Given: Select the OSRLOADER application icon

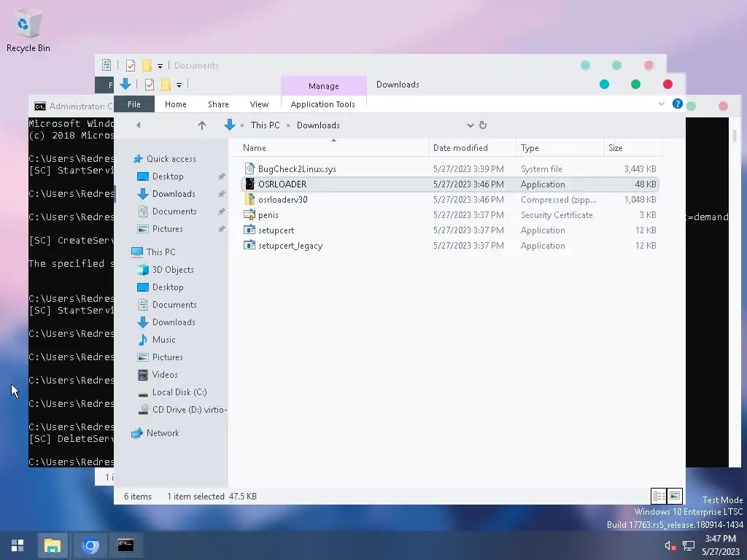Looking at the screenshot, I should 249,184.
